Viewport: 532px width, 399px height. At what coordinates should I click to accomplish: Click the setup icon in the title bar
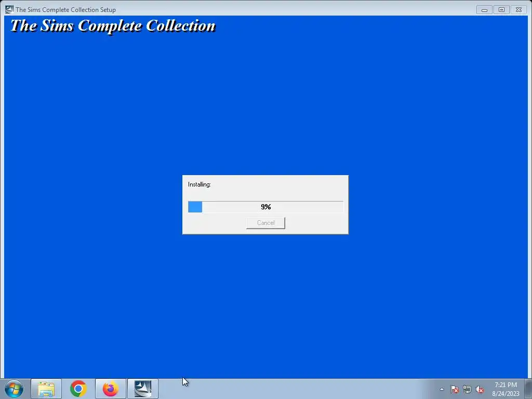9,9
